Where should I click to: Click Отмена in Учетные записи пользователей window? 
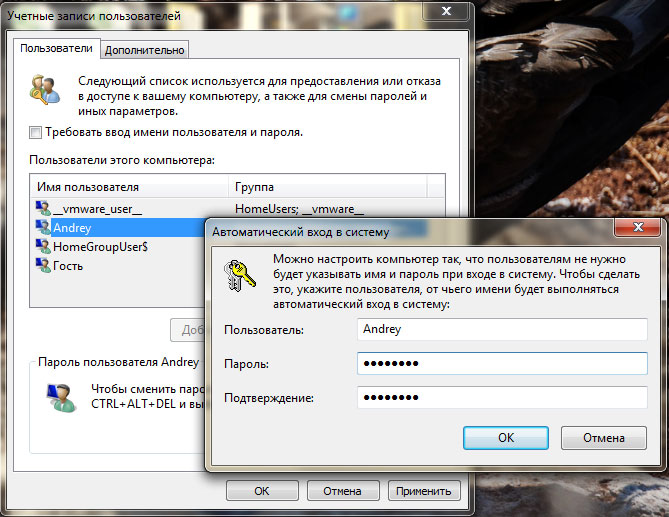pyautogui.click(x=343, y=491)
